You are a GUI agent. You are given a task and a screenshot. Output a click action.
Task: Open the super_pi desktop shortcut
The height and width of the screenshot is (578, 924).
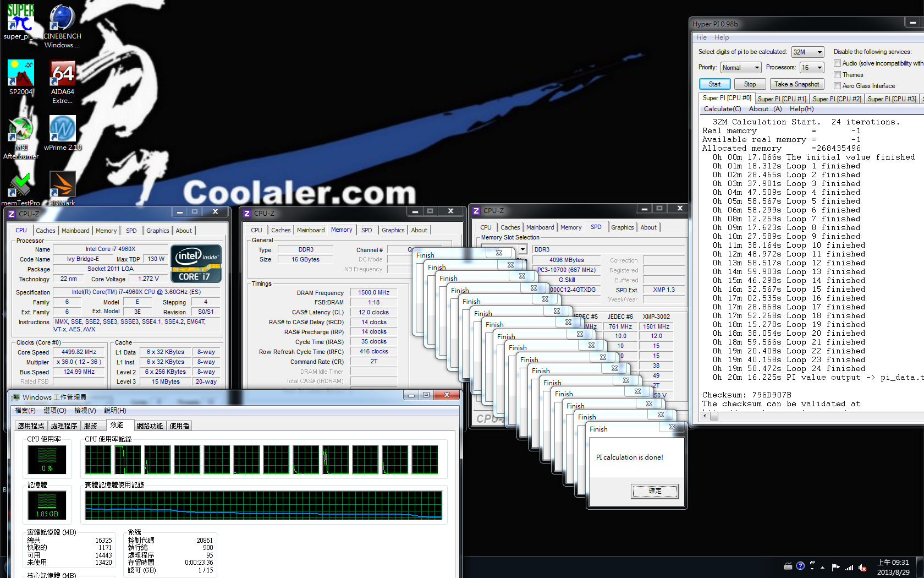pyautogui.click(x=20, y=22)
